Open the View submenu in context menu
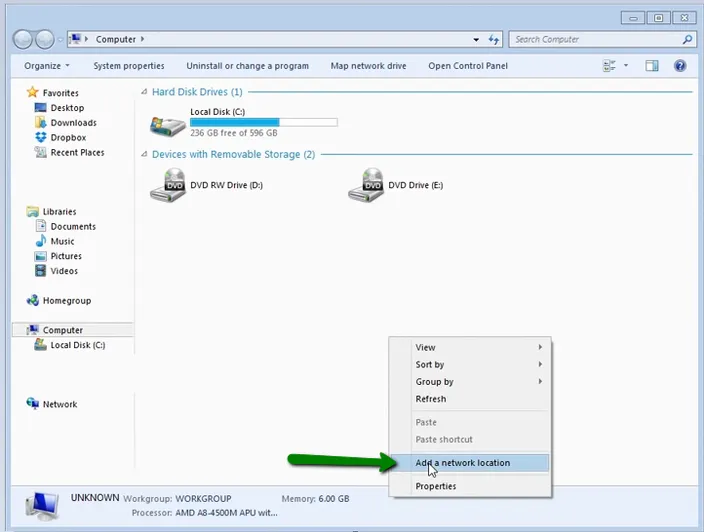This screenshot has height=532, width=704. point(470,347)
